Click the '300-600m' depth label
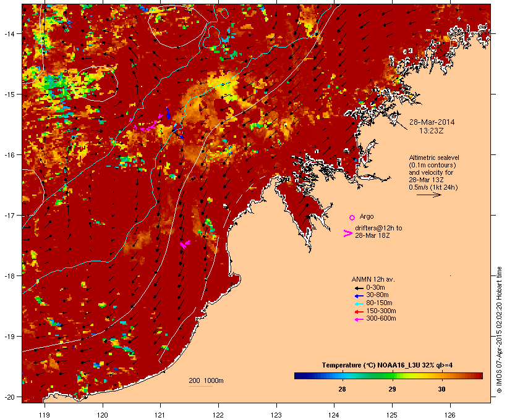The height and width of the screenshot is (420, 507). [381, 319]
